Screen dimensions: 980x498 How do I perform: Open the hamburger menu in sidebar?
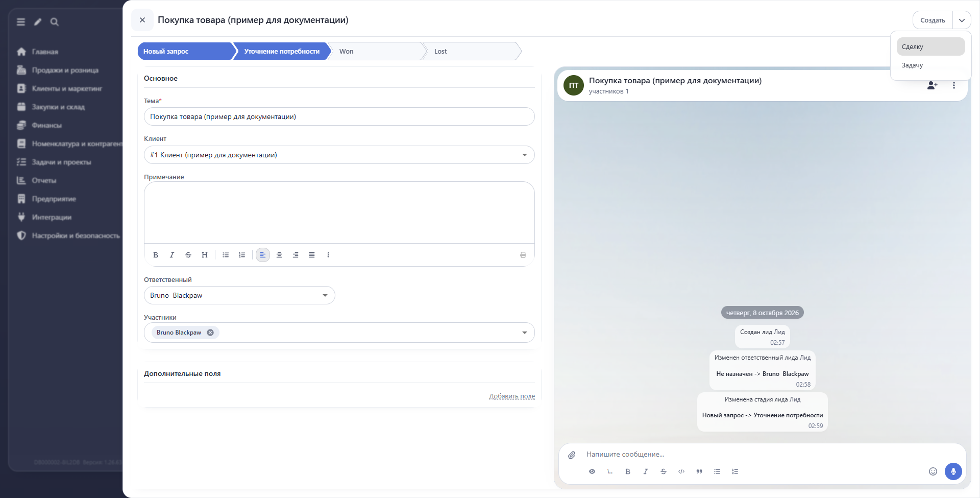tap(21, 22)
